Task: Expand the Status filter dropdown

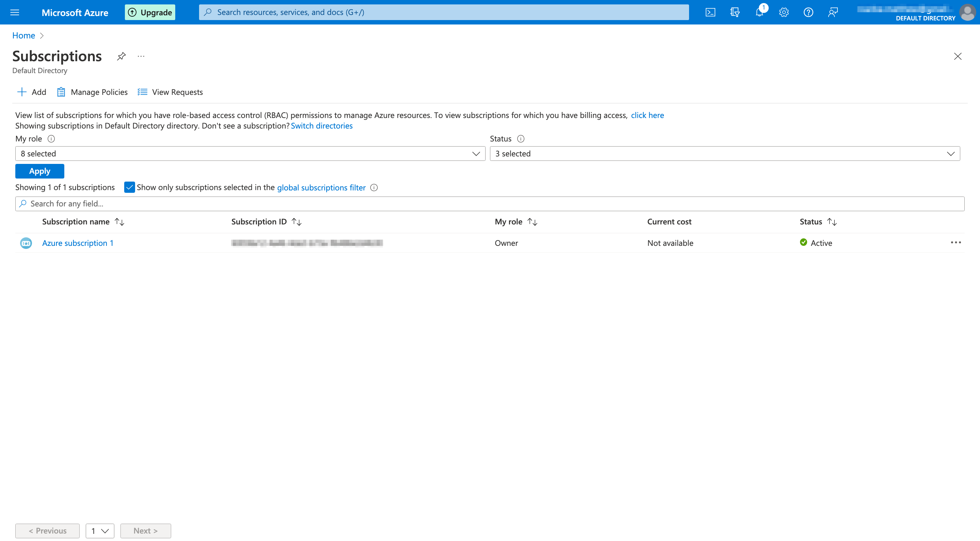Action: pyautogui.click(x=724, y=154)
